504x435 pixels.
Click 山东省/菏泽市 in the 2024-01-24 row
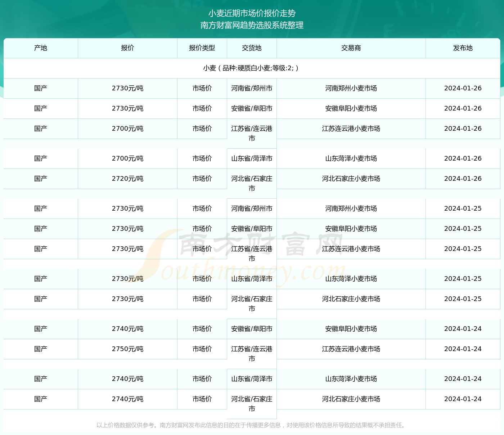pyautogui.click(x=252, y=379)
